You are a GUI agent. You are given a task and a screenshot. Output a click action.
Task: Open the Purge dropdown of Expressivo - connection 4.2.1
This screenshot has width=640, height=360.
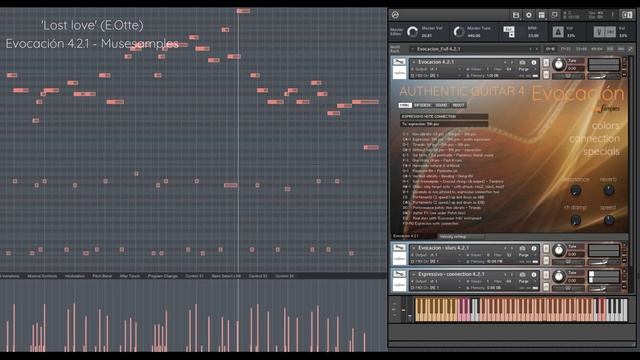(x=526, y=281)
